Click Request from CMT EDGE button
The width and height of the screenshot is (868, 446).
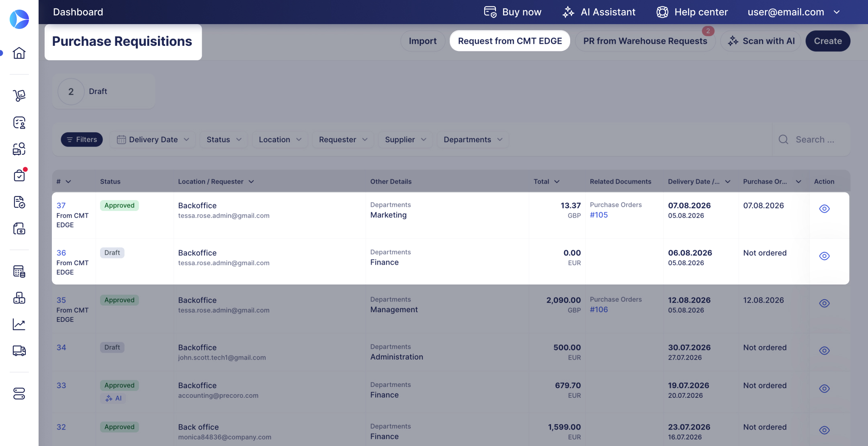(510, 41)
